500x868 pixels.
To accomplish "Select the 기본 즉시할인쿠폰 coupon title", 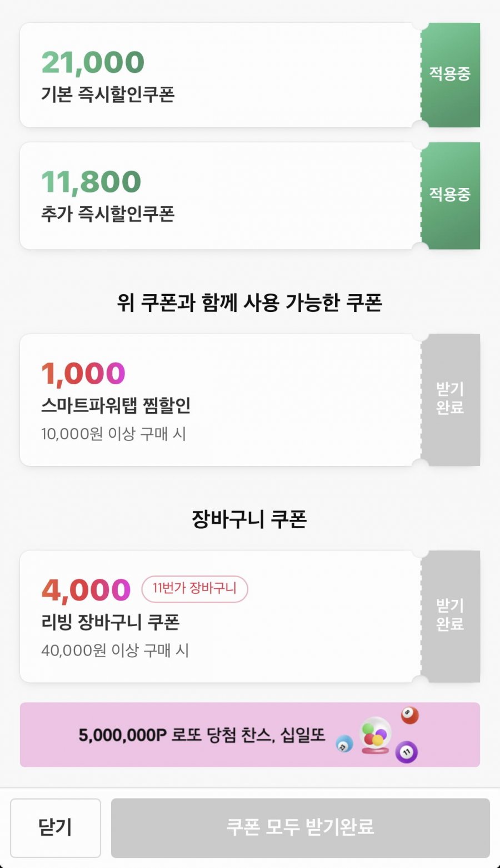I will 108,94.
